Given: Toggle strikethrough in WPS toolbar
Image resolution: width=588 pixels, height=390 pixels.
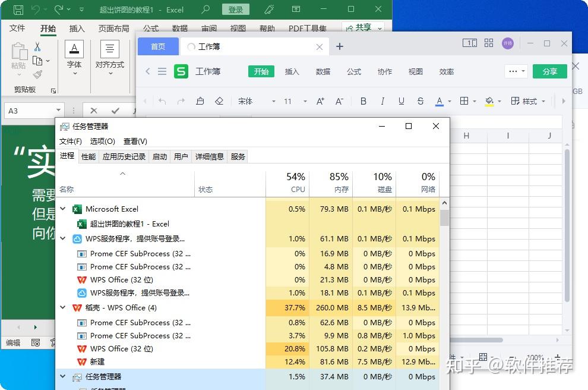Looking at the screenshot, I should pos(421,101).
